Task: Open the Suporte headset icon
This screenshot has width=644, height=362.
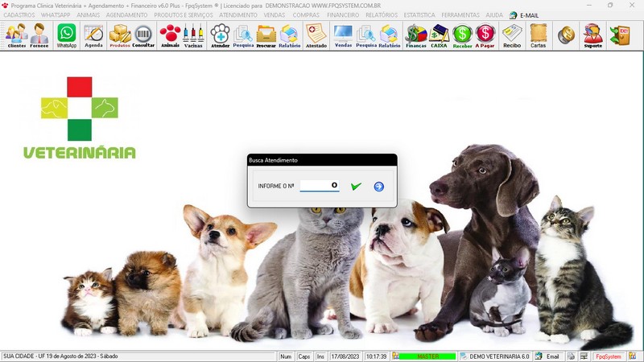Action: tap(593, 35)
